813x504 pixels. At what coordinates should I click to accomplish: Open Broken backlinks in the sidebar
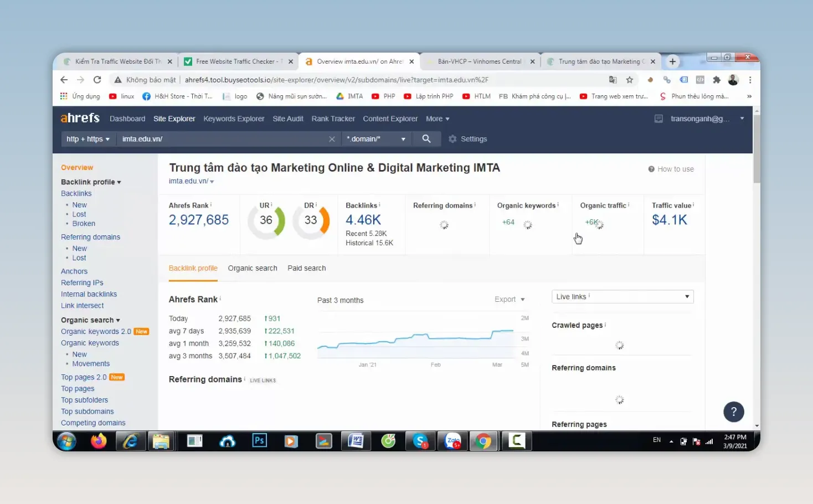pos(84,224)
